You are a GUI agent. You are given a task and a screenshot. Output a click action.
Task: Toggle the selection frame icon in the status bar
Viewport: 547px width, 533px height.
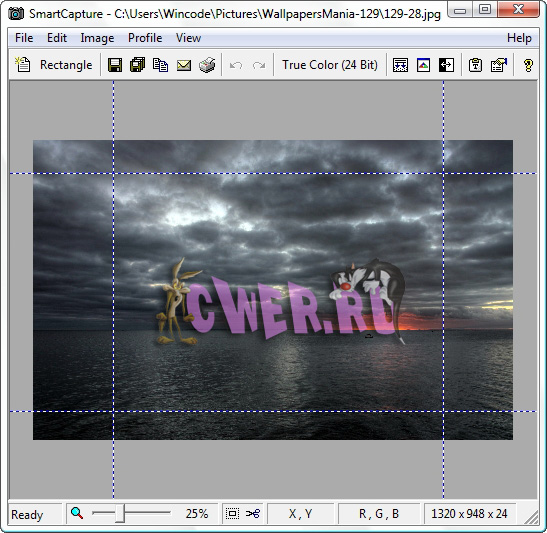pyautogui.click(x=232, y=513)
